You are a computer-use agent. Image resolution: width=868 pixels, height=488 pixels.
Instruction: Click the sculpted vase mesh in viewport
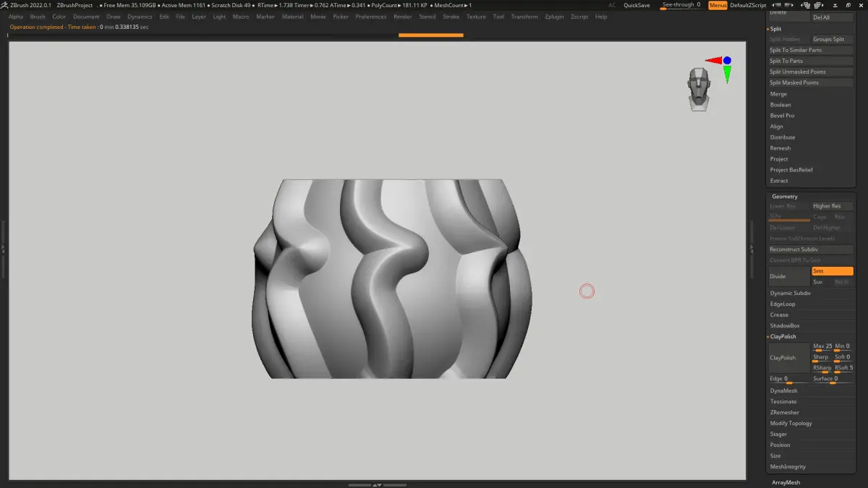393,278
